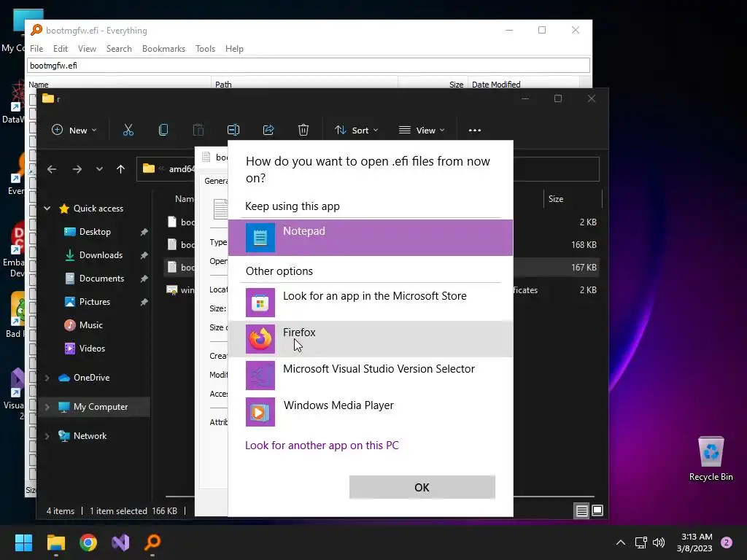747x560 pixels.
Task: Go back with the Explorer back arrow
Action: coord(52,169)
